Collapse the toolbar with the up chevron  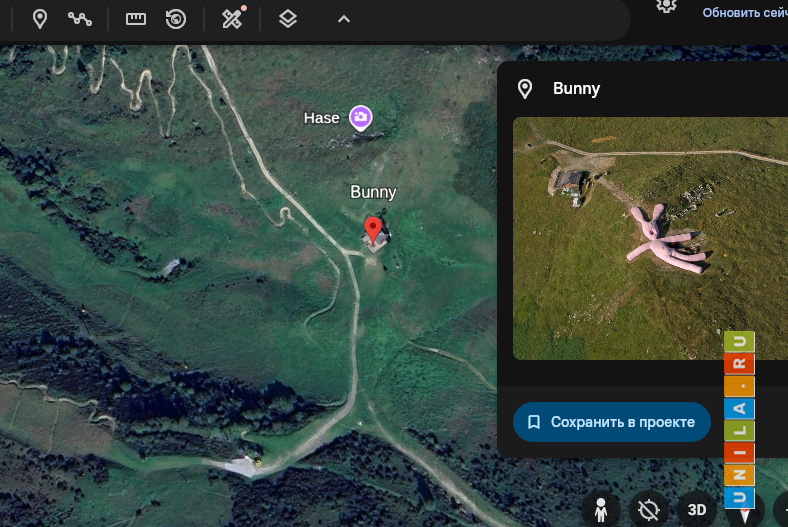coord(343,19)
